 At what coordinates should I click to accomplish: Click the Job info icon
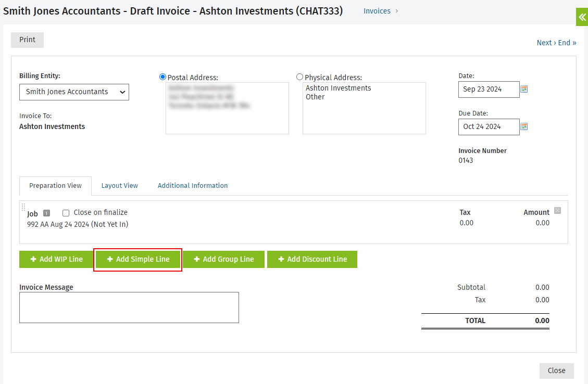tap(46, 213)
